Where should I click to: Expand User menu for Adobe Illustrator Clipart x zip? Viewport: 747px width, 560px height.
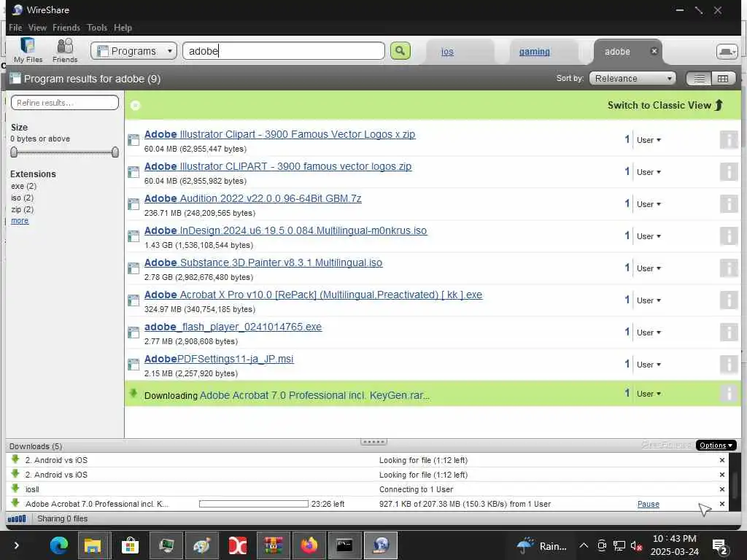[x=649, y=140]
